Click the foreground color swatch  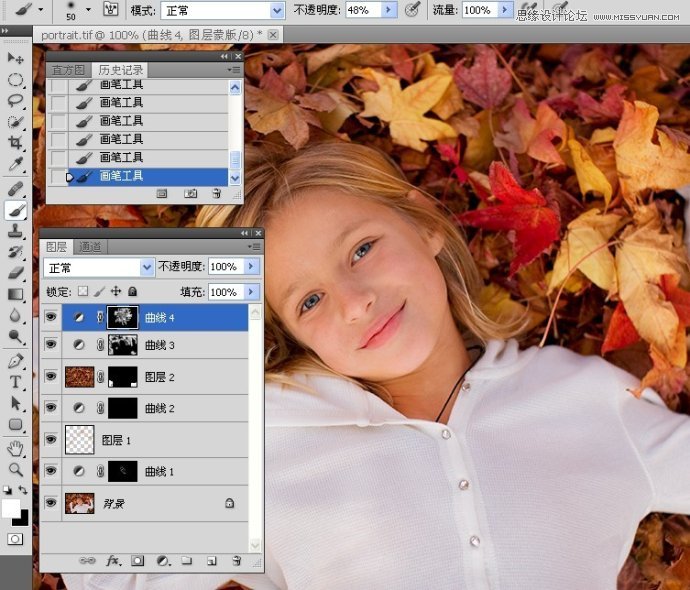tap(10, 509)
